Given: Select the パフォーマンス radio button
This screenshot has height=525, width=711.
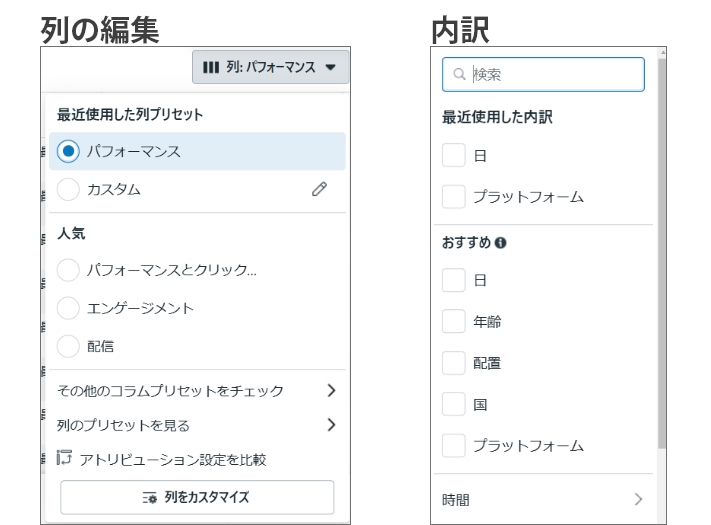Looking at the screenshot, I should coord(68,151).
